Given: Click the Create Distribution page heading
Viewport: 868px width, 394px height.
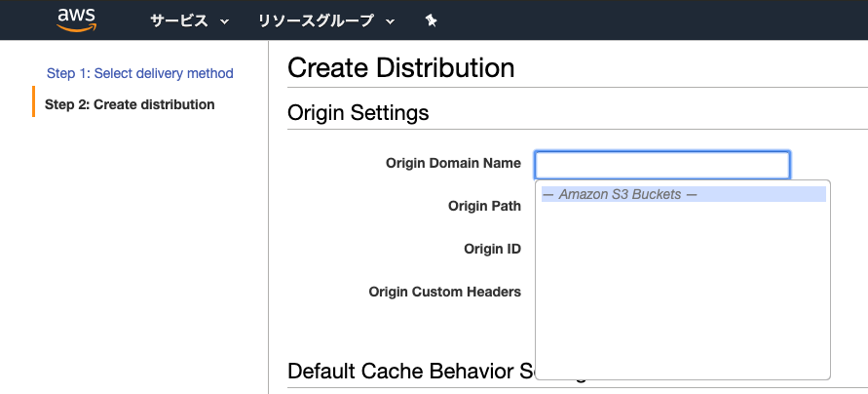Looking at the screenshot, I should [x=400, y=68].
